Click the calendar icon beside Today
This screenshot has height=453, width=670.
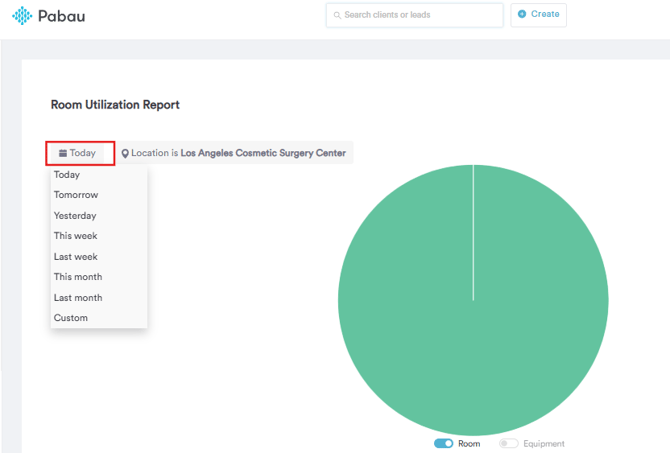click(63, 153)
